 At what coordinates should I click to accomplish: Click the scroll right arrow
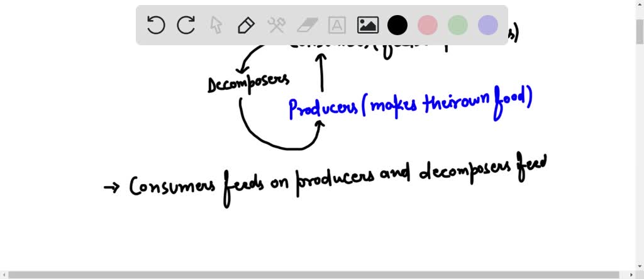633,275
